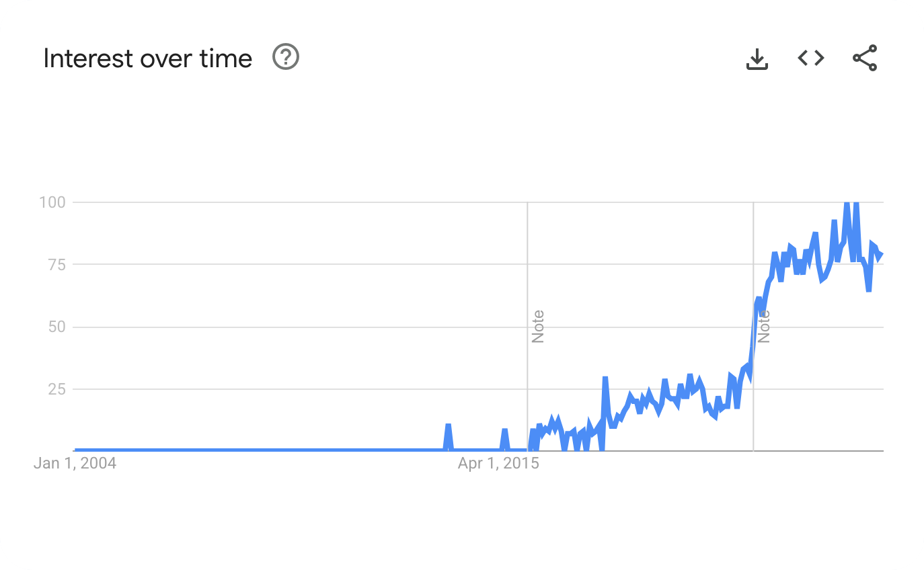924x570 pixels.
Task: Click the 50 y-axis label
Action: point(56,327)
